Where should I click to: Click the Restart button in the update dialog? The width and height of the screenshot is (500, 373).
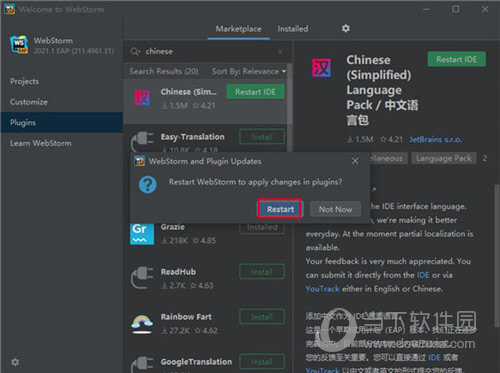point(280,209)
